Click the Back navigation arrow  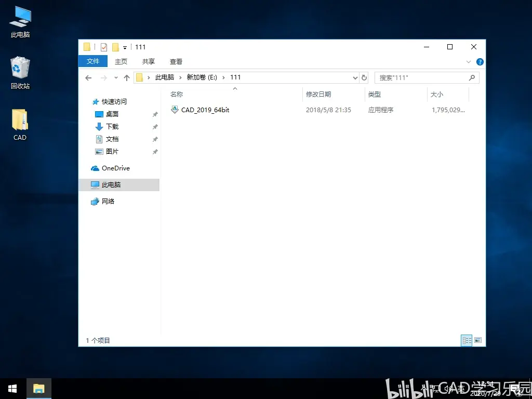(88, 78)
